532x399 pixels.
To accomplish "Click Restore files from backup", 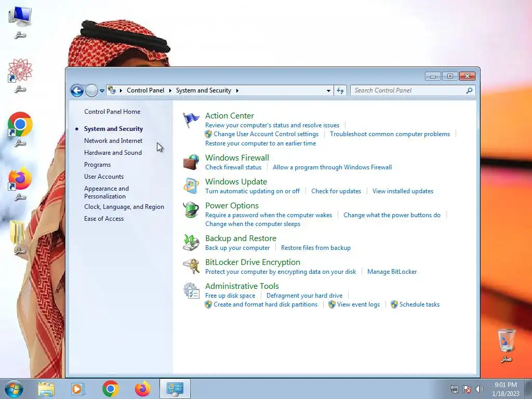I will pyautogui.click(x=316, y=248).
